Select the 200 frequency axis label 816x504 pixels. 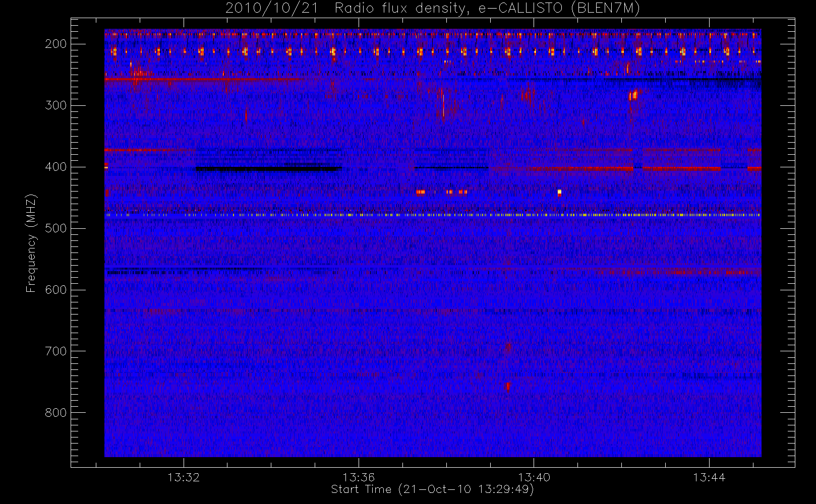56,44
